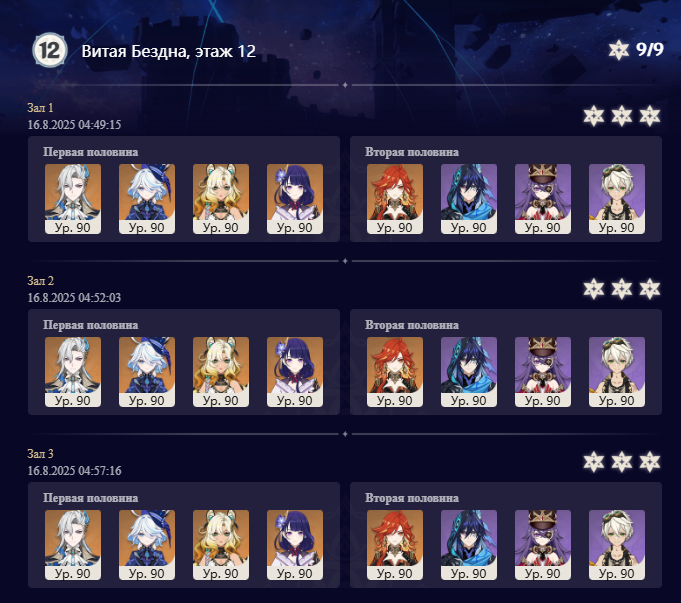The image size is (681, 603).
Task: Open eyepatch character card in Зал 1
Action: coord(543,199)
